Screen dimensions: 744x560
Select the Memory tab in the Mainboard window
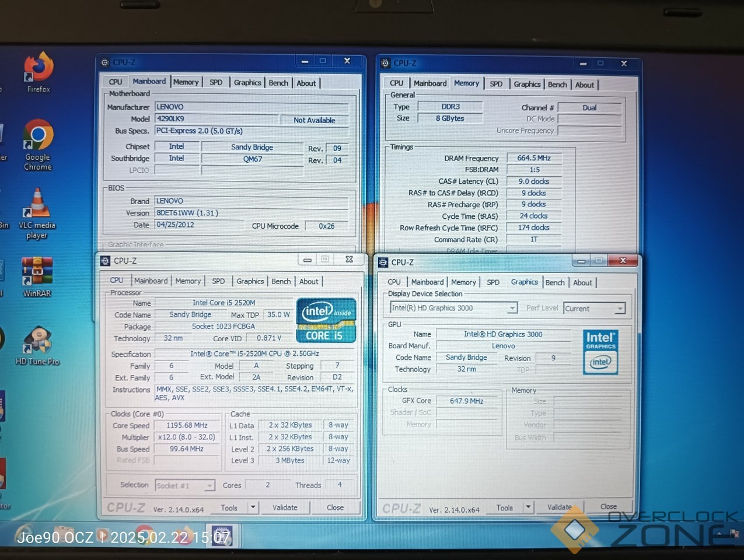coord(186,82)
